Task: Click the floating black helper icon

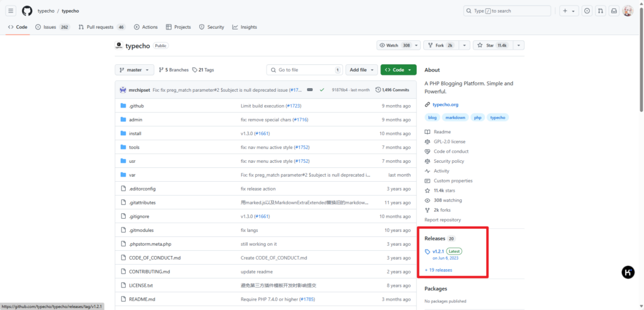Action: [628, 272]
